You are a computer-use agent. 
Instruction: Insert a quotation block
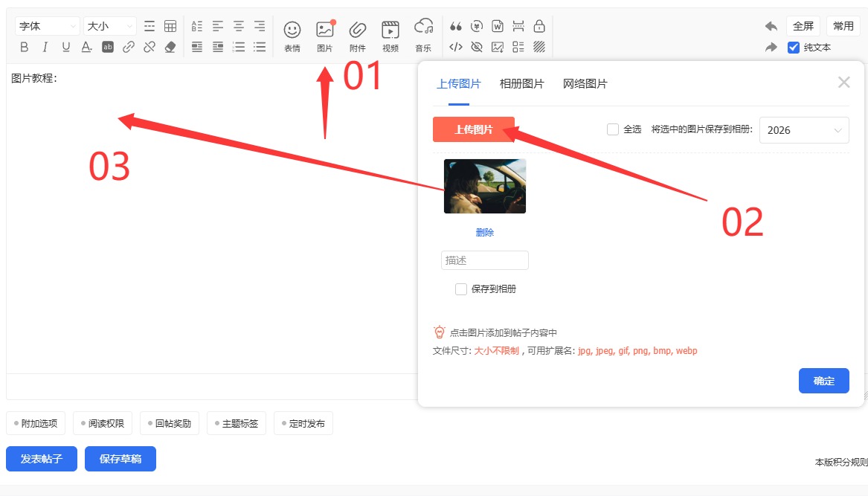(456, 26)
